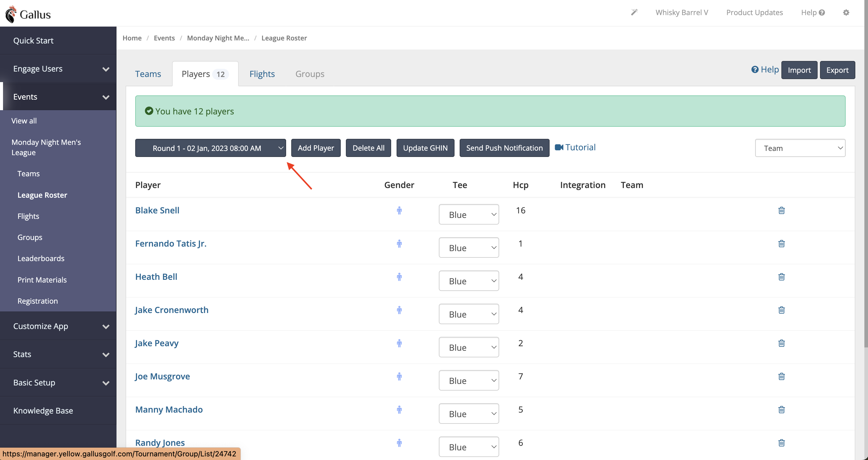Click the magic wand icon in header
This screenshot has width=868, height=460.
[x=634, y=12]
